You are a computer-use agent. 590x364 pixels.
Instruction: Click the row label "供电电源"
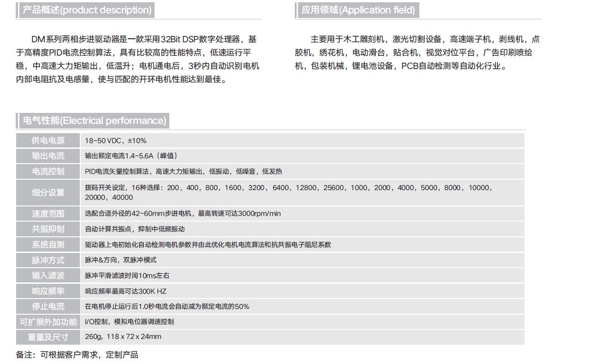[x=48, y=141]
